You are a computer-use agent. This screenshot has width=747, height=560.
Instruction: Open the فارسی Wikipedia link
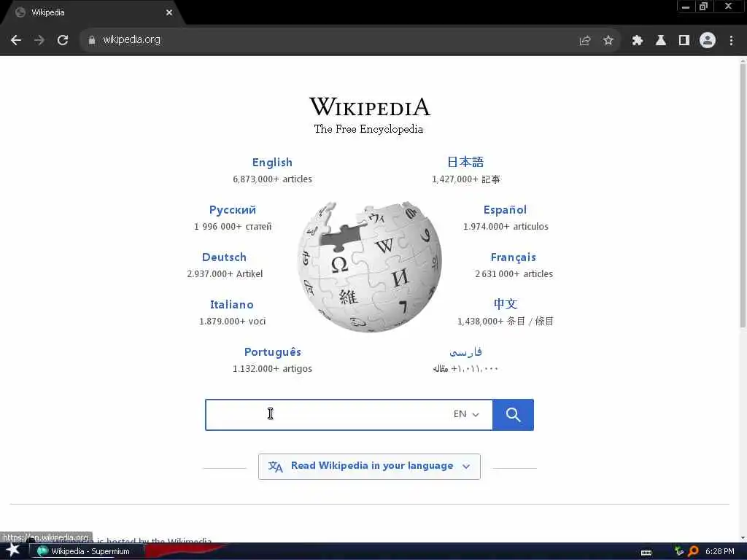coord(465,352)
